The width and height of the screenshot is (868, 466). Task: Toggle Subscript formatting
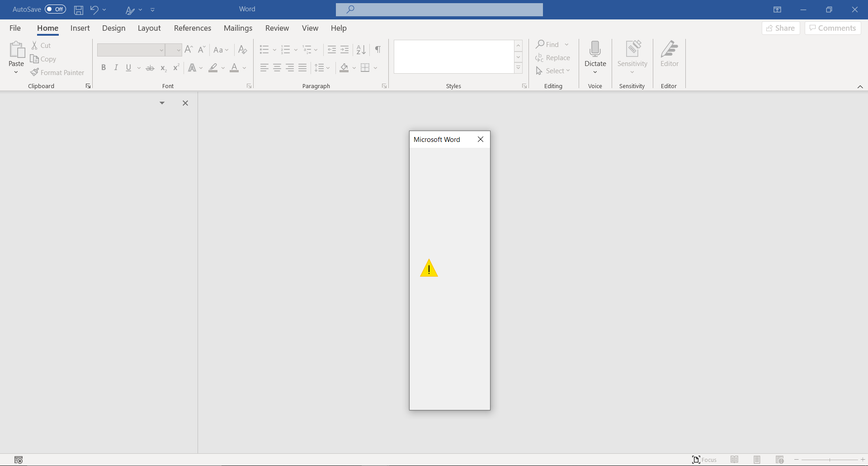[164, 68]
